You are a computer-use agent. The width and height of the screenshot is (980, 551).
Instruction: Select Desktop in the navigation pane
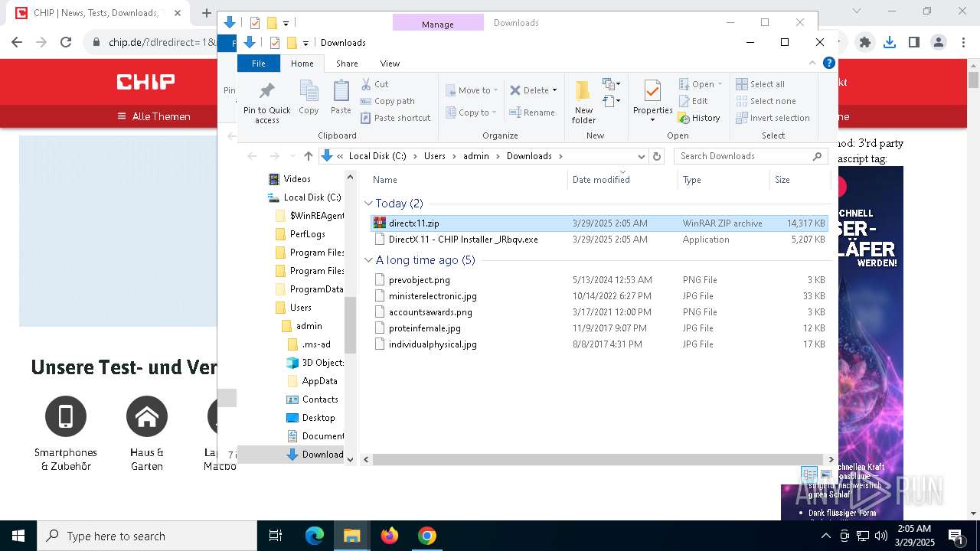(x=311, y=418)
